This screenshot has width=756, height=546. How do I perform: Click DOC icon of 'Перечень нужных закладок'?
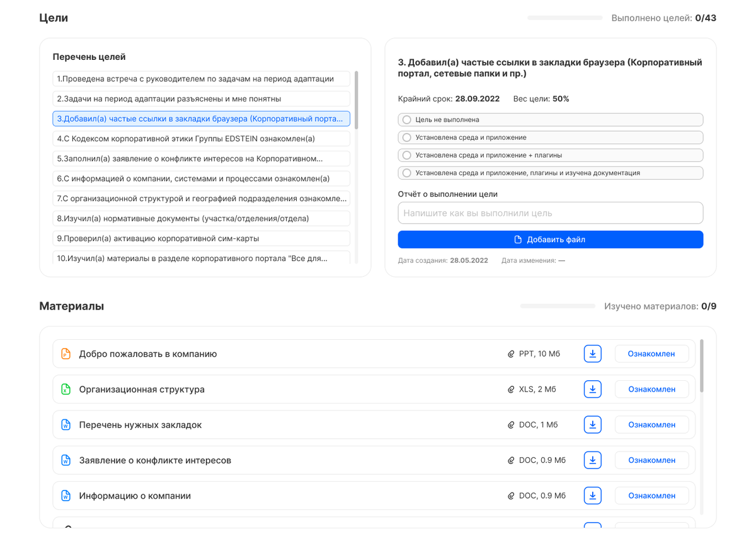(66, 425)
